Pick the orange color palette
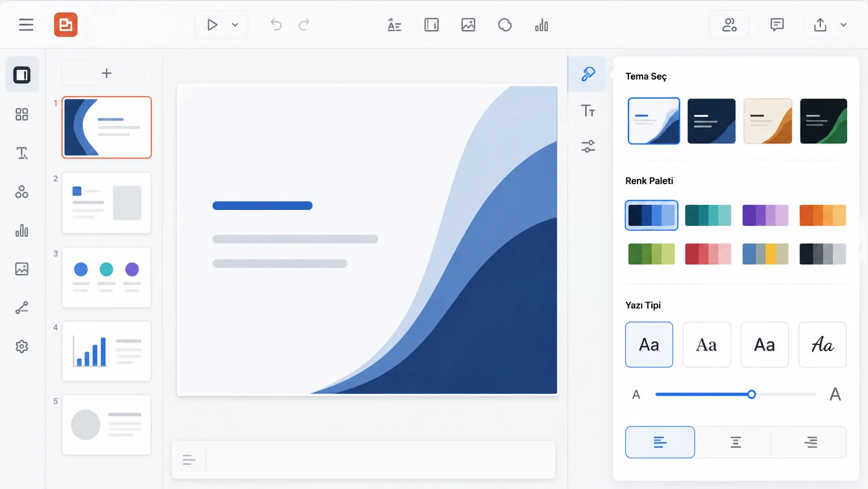 point(823,215)
